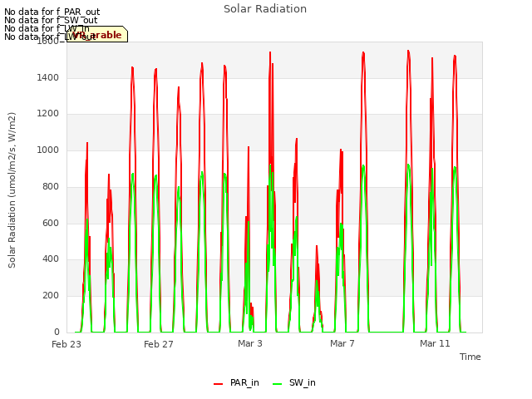Viewport: 532px width, 399px height.
Task: Click the 200 y-axis tick label
Action: 51,296
